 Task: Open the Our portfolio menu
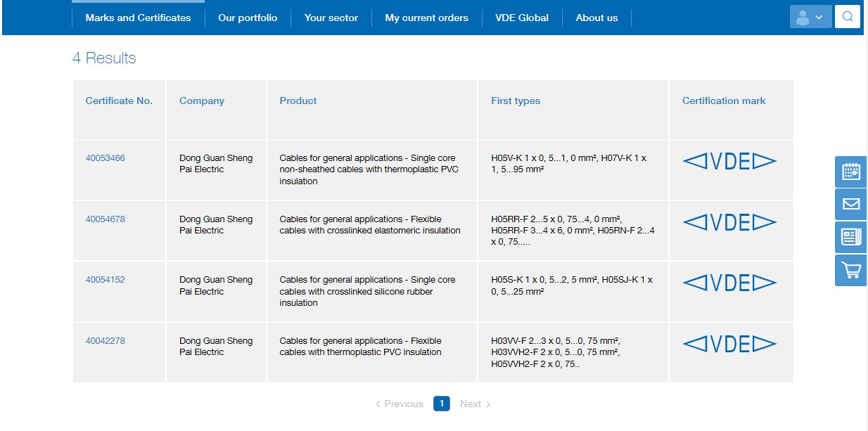(x=248, y=18)
